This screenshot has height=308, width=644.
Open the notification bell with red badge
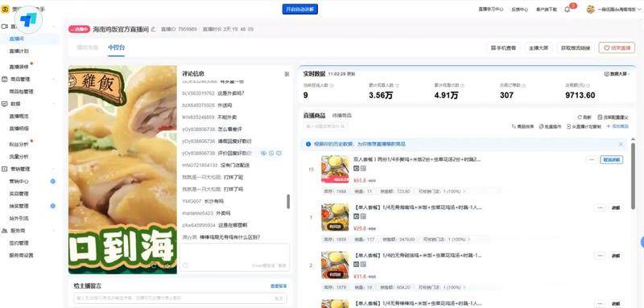[x=568, y=10]
